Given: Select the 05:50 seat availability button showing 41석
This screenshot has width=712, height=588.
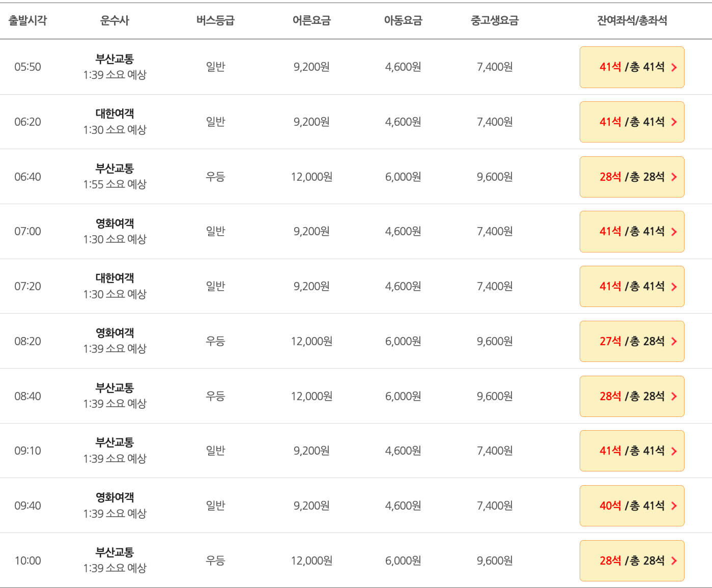Looking at the screenshot, I should (632, 67).
